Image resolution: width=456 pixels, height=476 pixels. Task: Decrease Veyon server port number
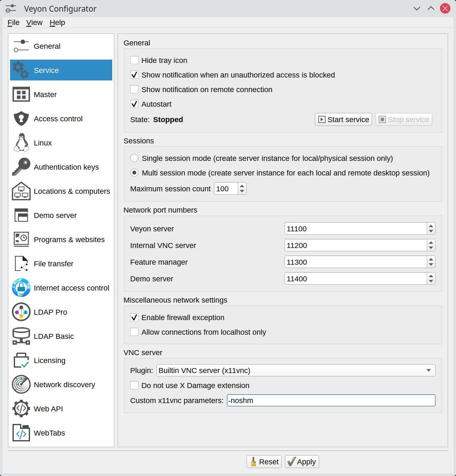[431, 231]
